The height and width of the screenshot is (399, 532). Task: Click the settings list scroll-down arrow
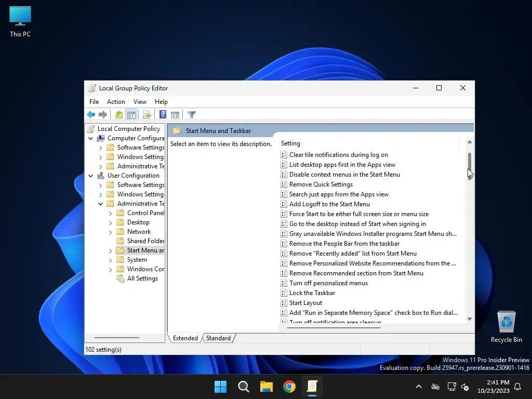click(x=470, y=319)
